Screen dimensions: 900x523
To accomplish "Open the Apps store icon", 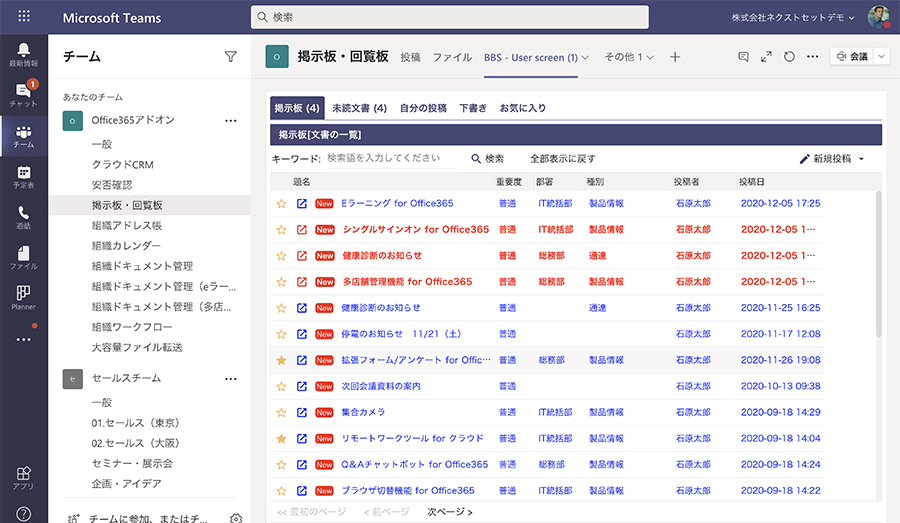I will [x=24, y=478].
